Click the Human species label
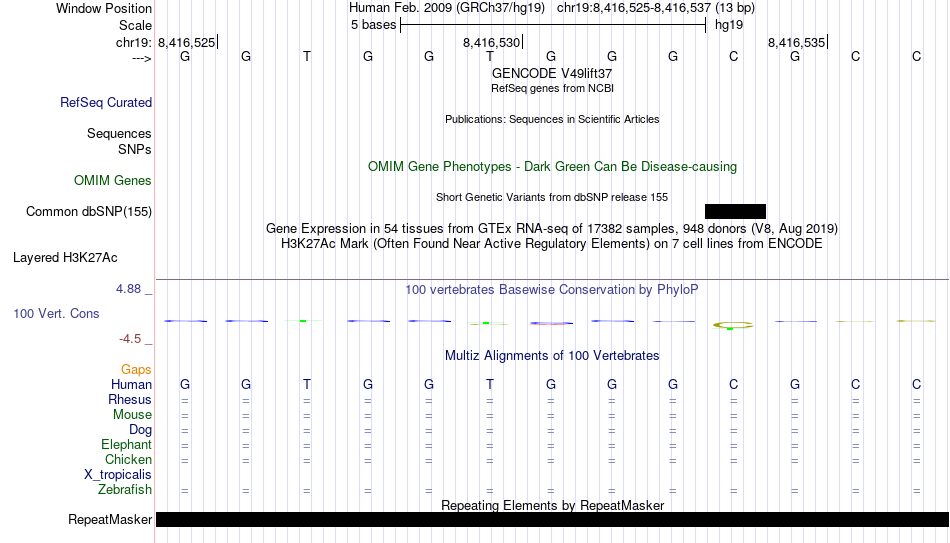Viewport: 950px width, 543px height. click(x=131, y=385)
